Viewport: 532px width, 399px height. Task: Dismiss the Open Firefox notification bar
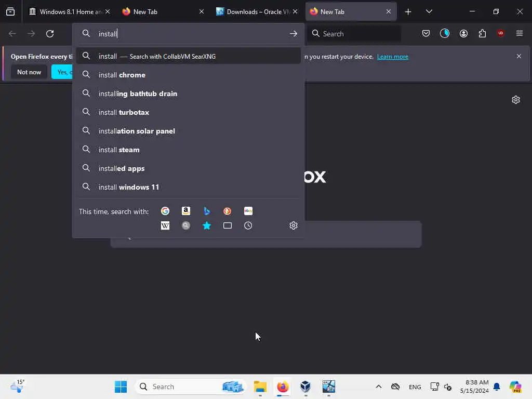pos(518,56)
